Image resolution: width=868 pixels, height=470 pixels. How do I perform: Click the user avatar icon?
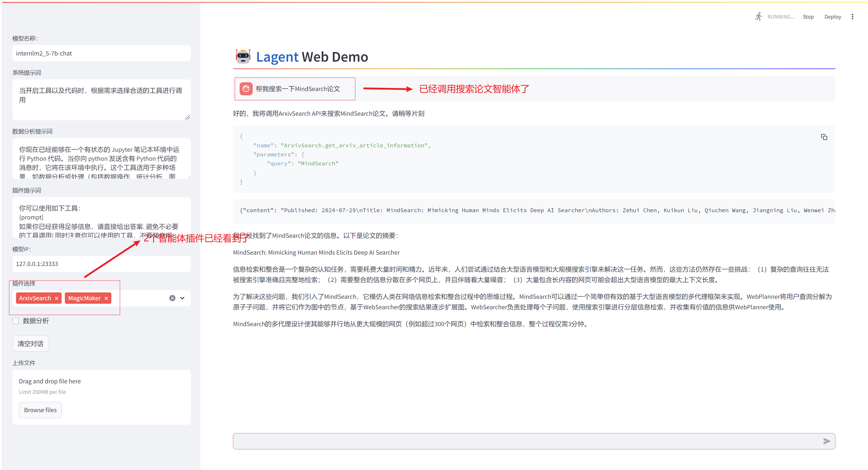click(x=246, y=89)
